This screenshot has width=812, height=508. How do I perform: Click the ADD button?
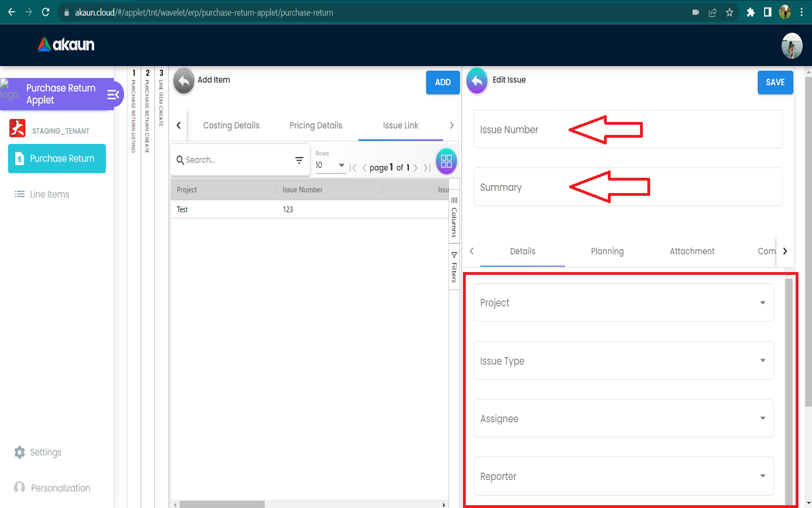[443, 82]
